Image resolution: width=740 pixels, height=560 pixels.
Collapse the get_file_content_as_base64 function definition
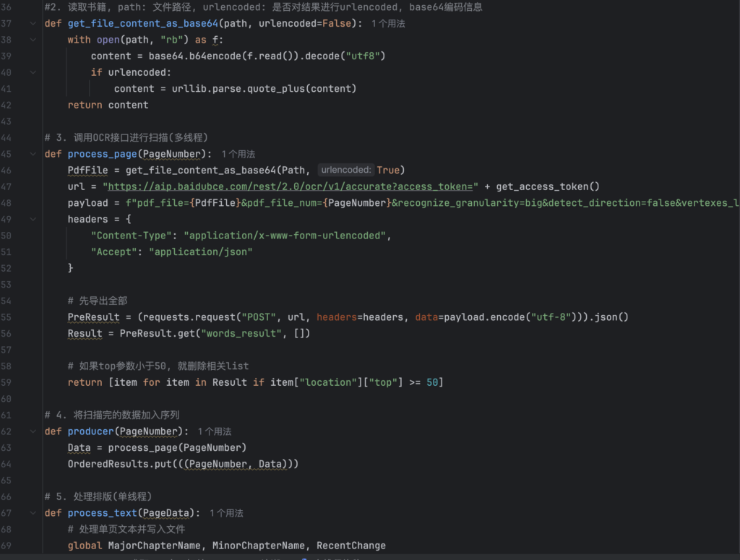click(x=33, y=23)
